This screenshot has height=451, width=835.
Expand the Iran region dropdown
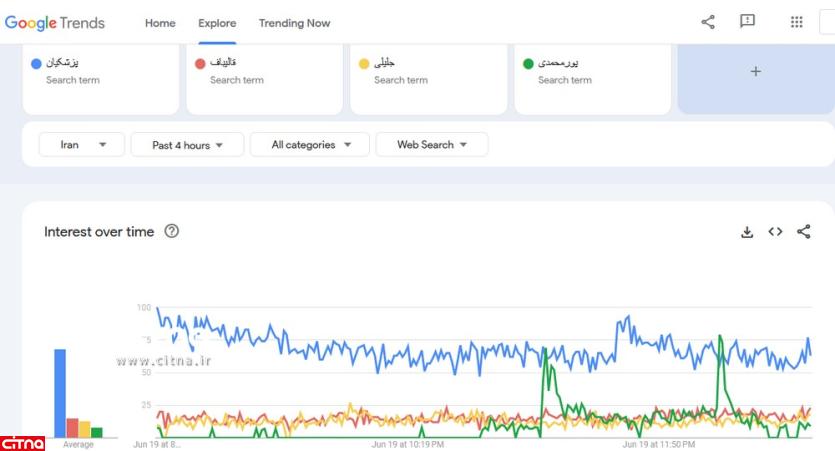[82, 145]
